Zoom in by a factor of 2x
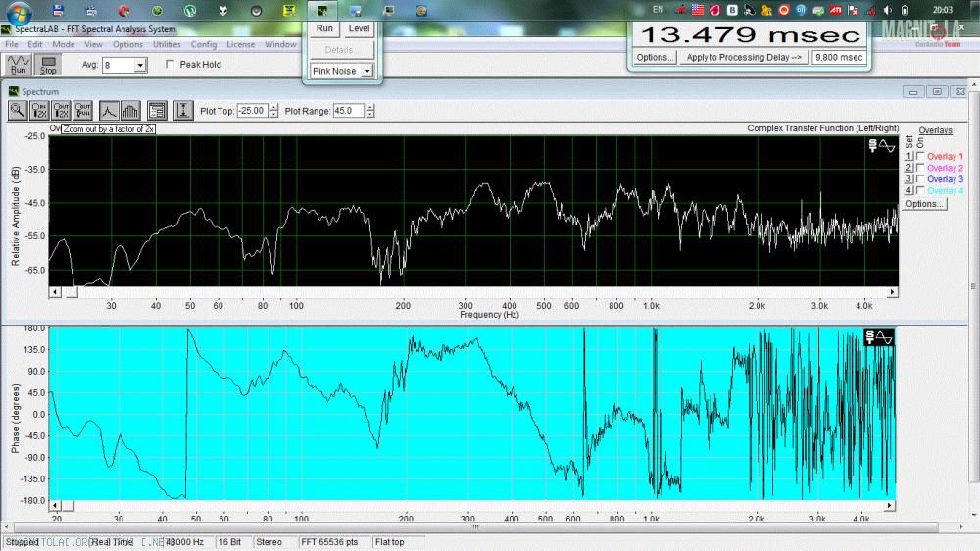Image resolution: width=980 pixels, height=551 pixels. [x=39, y=111]
